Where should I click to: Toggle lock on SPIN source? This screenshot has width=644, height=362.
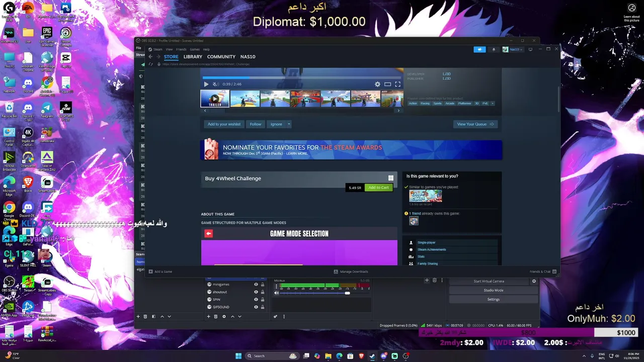(262, 300)
